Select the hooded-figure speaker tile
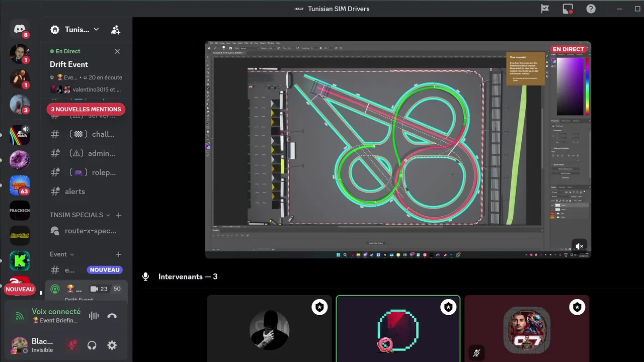This screenshot has width=644, height=362. (x=269, y=328)
